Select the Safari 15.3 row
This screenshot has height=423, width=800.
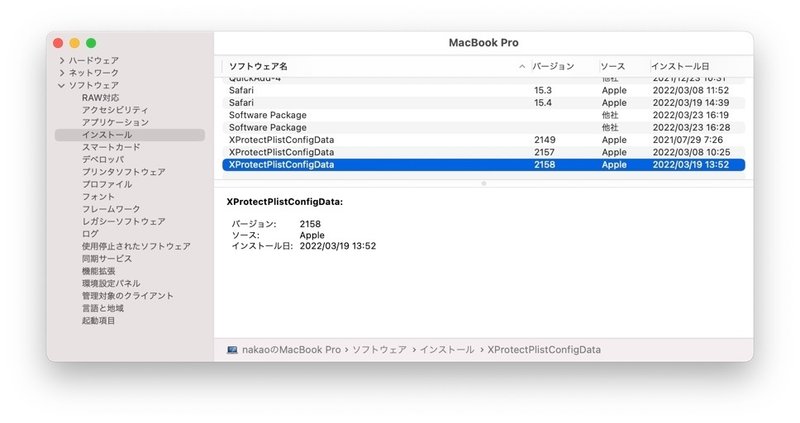click(484, 90)
